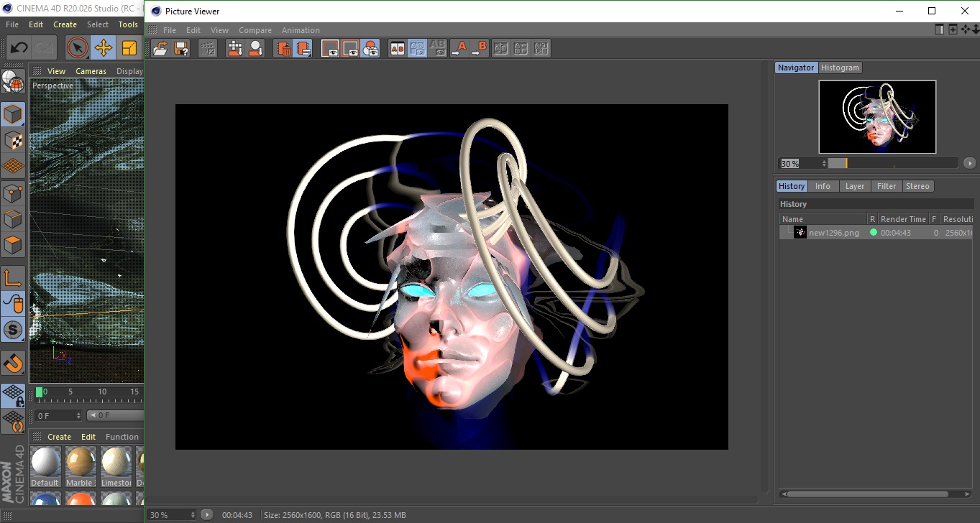Select the Move tool in Cinema 4D

click(104, 48)
